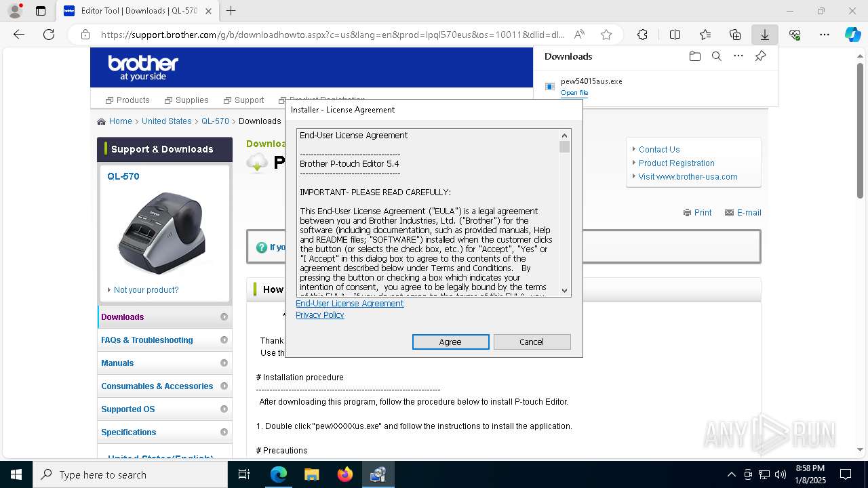Show hidden system tray icons
Image resolution: width=868 pixels, height=488 pixels.
point(731,474)
